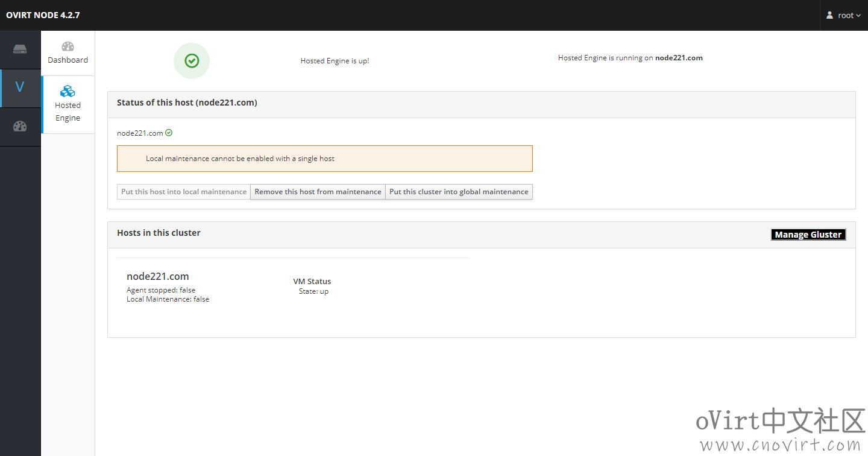Click the Hosted Engine cubes icon
Screen dimensions: 868x456
pyautogui.click(x=68, y=91)
